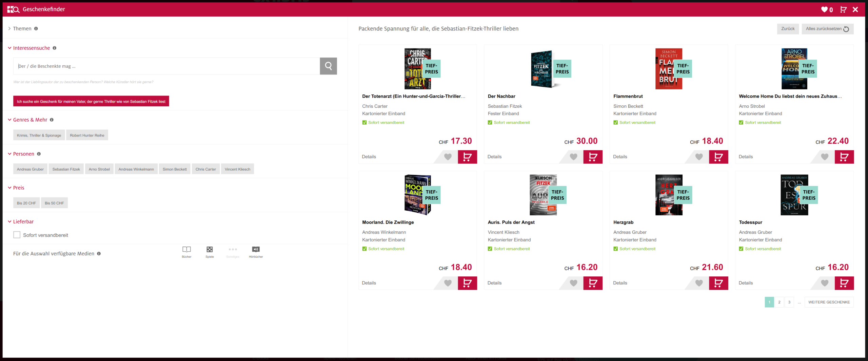Toggle the Andreas Gruber person filter
The width and height of the screenshot is (868, 361).
(x=30, y=169)
